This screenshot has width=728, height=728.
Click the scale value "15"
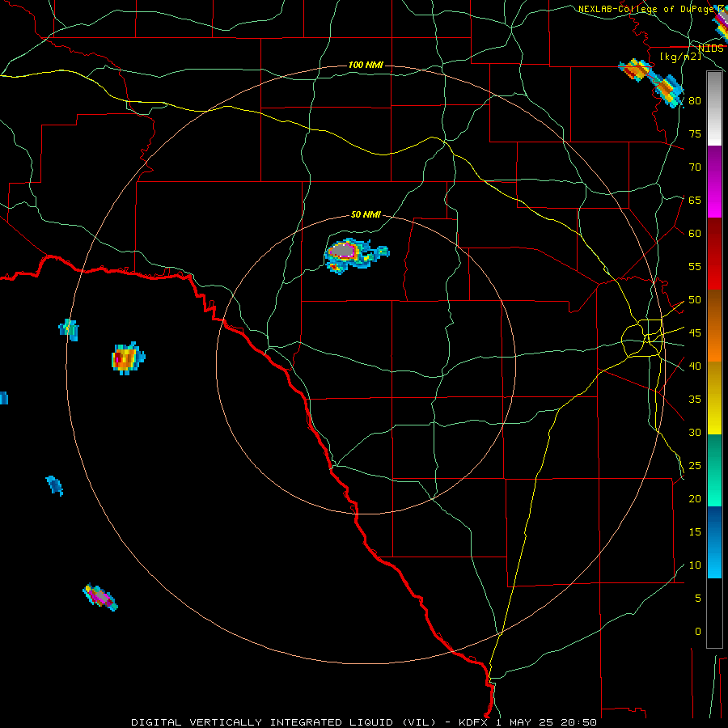(695, 532)
